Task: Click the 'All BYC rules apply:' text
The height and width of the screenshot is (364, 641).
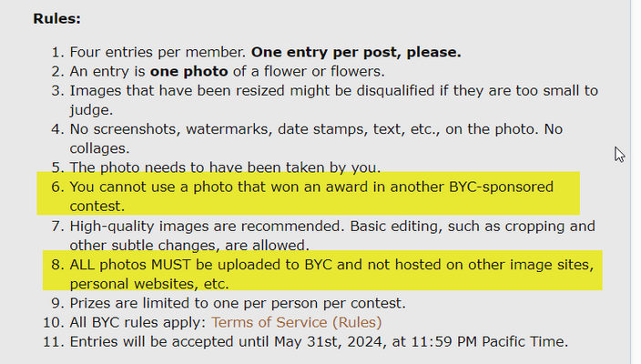Action: (x=137, y=322)
